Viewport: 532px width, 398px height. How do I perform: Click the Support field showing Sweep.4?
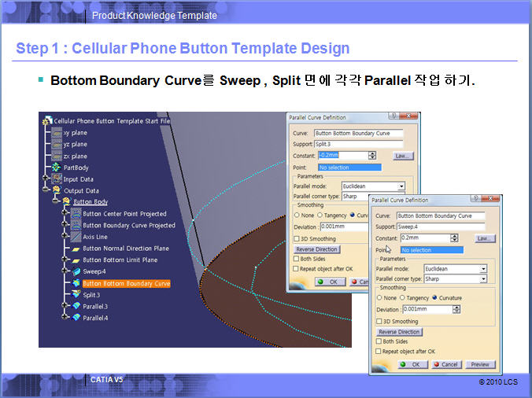click(x=441, y=227)
